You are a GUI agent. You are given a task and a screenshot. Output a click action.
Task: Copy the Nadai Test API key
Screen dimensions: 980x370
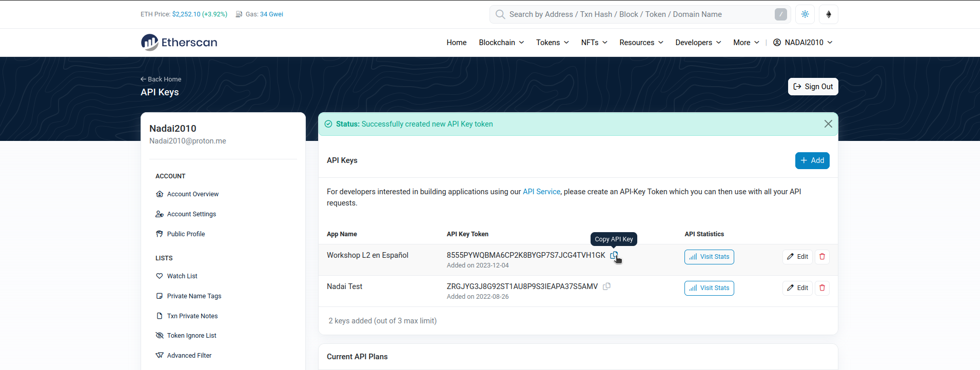click(606, 286)
